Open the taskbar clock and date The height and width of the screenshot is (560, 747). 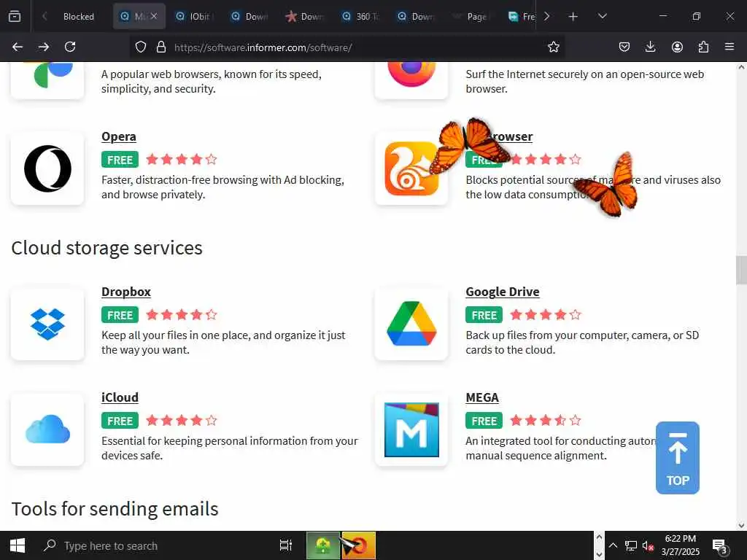pyautogui.click(x=681, y=545)
